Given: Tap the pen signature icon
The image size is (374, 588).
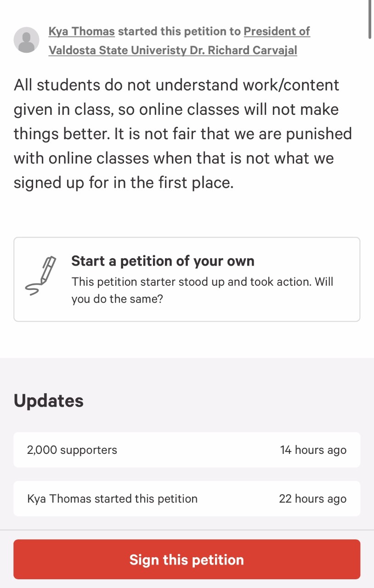Looking at the screenshot, I should pyautogui.click(x=40, y=276).
